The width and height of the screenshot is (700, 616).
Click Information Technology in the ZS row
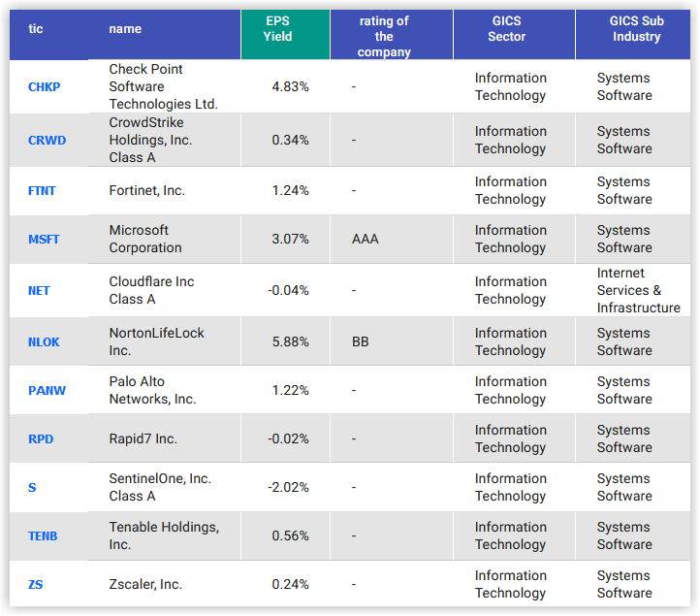click(x=510, y=585)
